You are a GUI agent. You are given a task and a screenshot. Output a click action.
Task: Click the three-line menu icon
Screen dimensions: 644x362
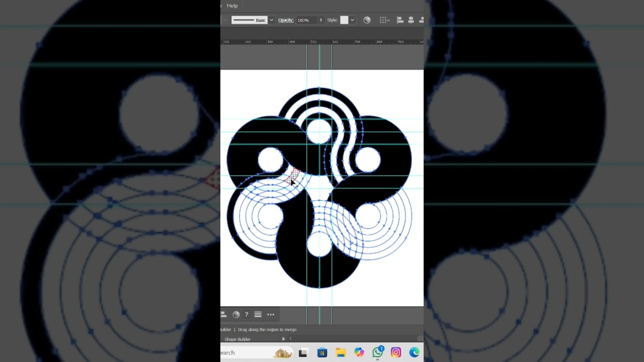point(258,314)
